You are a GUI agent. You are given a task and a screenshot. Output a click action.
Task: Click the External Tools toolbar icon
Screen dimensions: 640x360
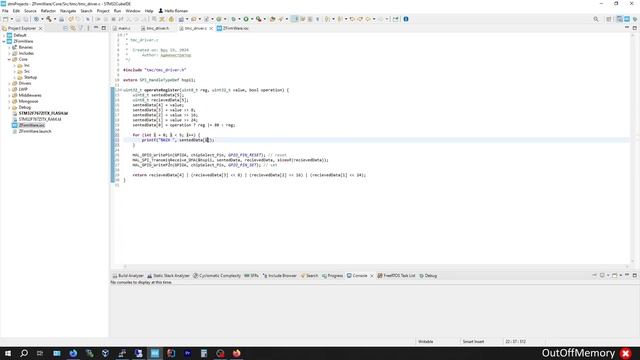coord(258,19)
